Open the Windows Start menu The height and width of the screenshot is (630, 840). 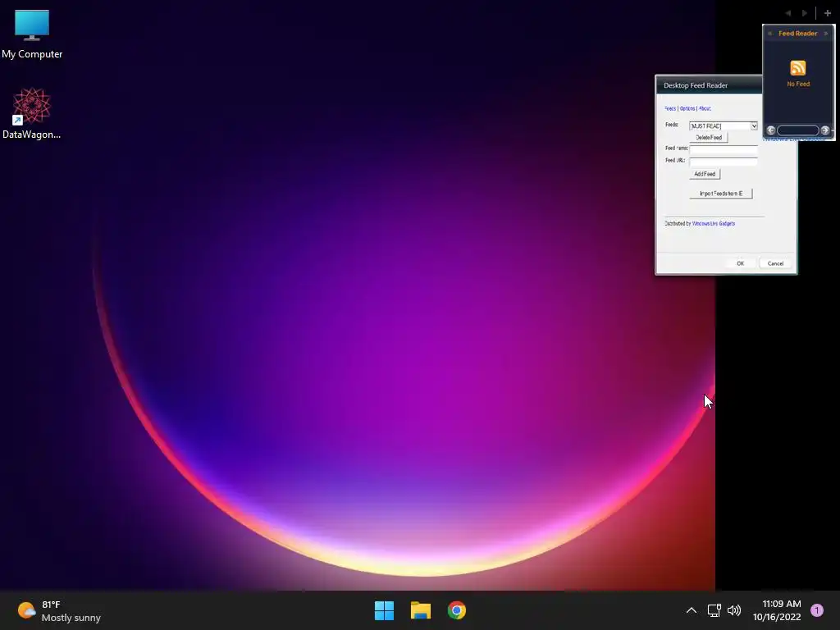point(384,610)
